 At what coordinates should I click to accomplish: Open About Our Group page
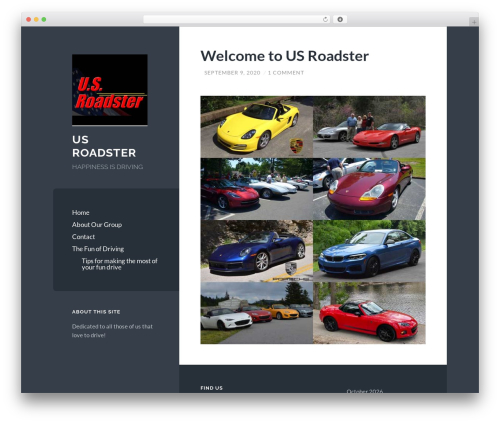pyautogui.click(x=97, y=225)
